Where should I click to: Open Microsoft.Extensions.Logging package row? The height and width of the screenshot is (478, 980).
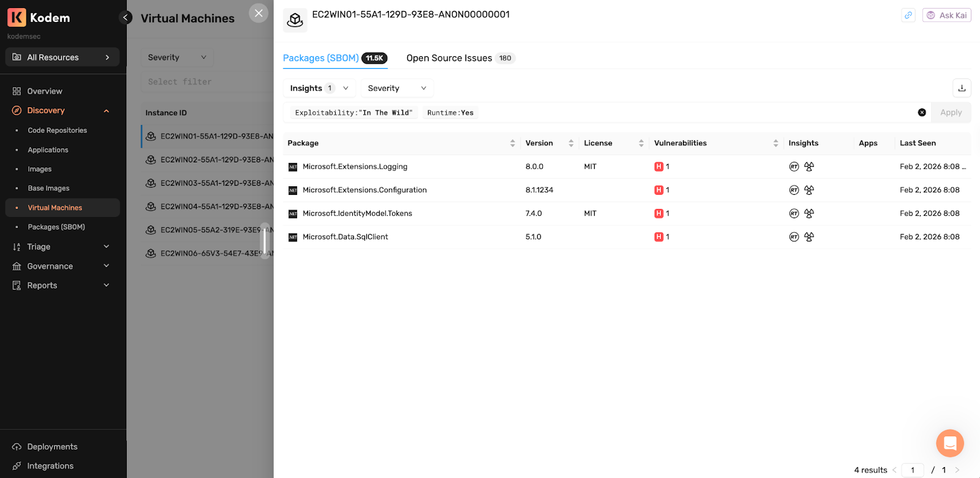tap(627, 167)
